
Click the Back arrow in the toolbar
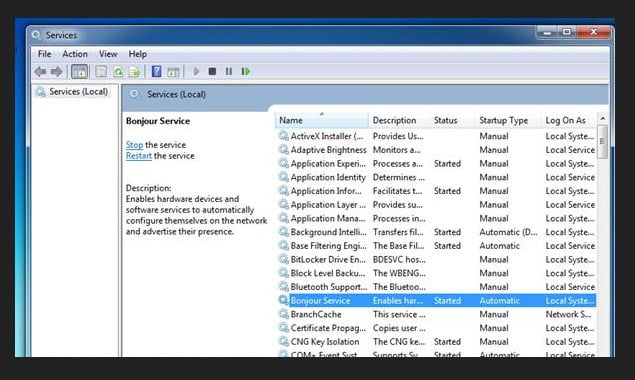point(40,72)
